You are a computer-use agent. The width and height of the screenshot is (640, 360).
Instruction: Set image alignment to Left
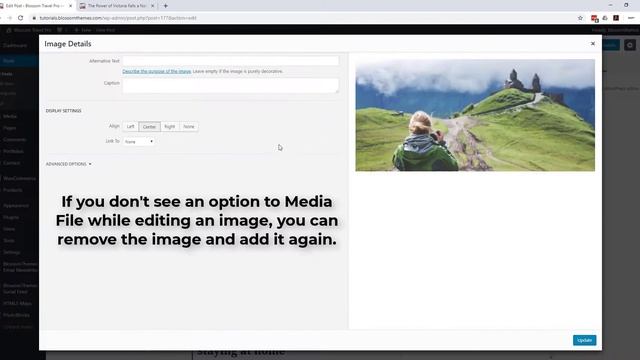pos(131,127)
